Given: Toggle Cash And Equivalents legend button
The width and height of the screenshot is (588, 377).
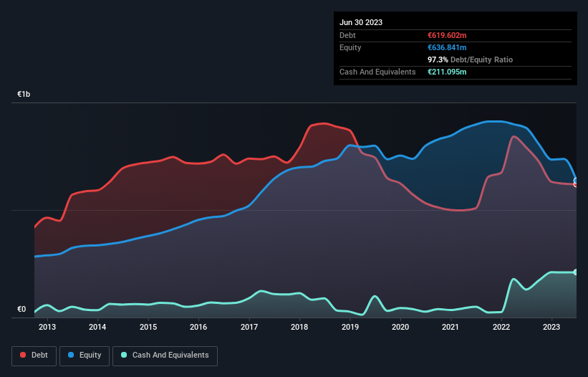Looking at the screenshot, I should coord(165,355).
